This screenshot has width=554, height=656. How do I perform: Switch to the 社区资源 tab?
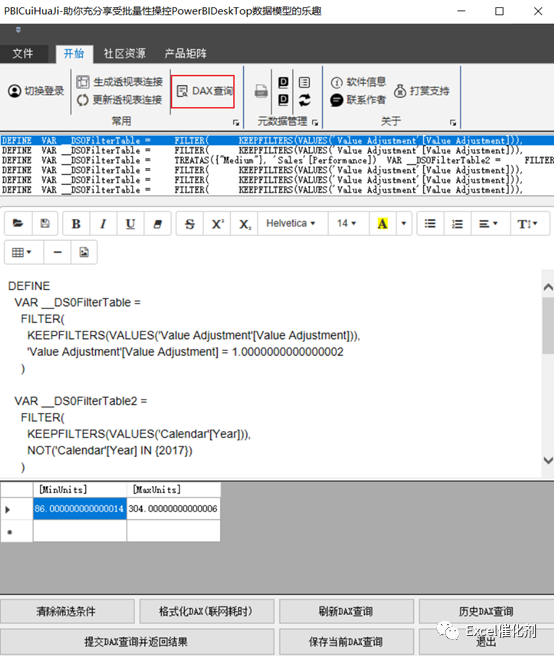click(125, 54)
